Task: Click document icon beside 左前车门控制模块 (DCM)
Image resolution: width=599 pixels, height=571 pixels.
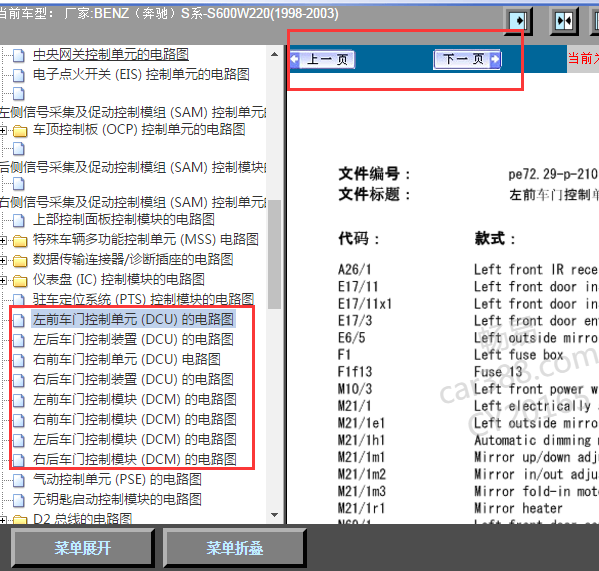Action: coord(19,400)
